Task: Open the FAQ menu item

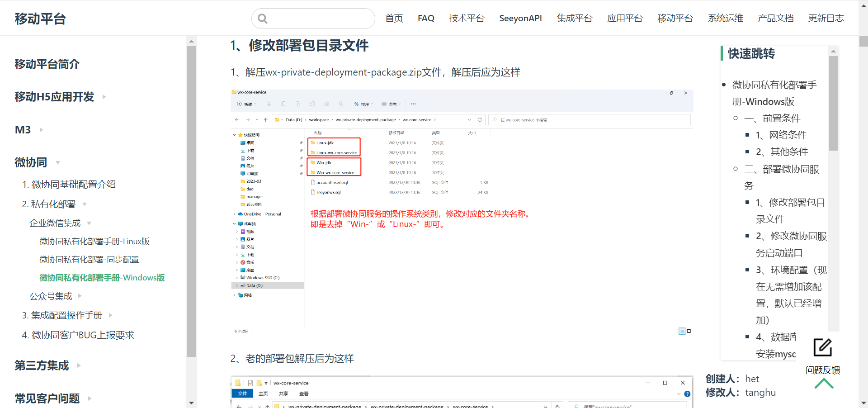Action: 426,19
